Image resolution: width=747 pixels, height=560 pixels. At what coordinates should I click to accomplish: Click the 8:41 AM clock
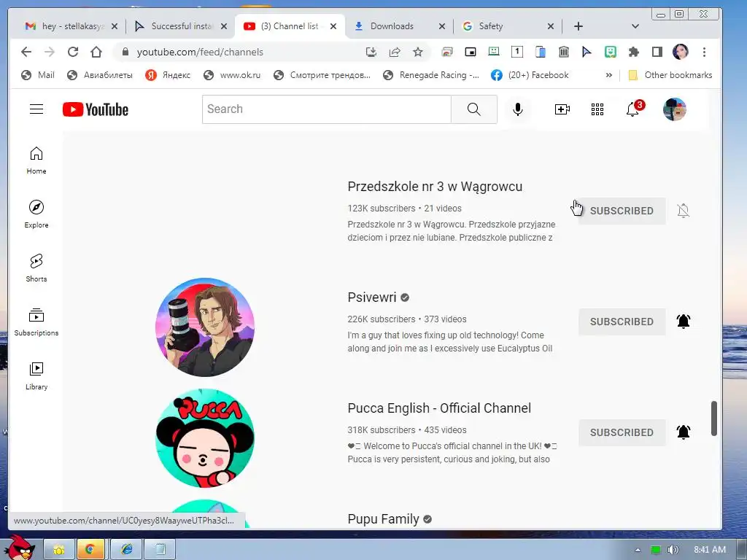click(710, 550)
